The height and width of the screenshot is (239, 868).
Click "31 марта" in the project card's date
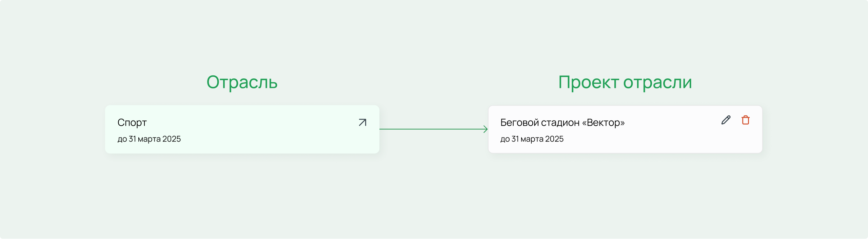tap(527, 139)
